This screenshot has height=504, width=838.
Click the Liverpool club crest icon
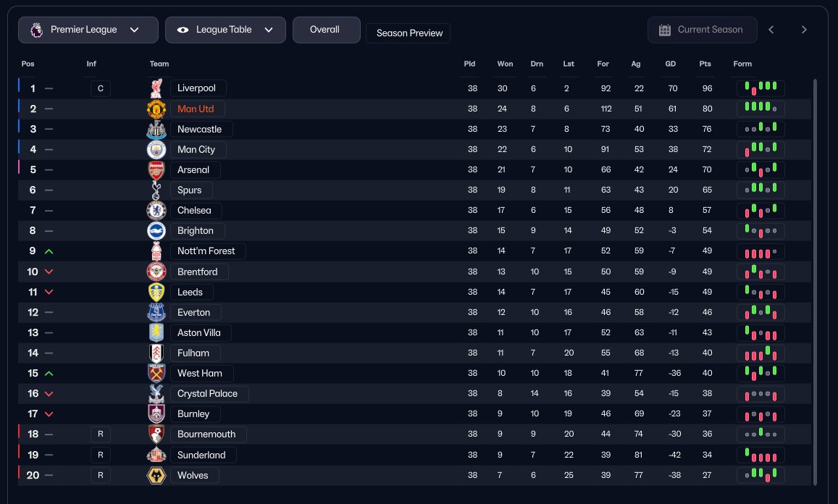[x=156, y=88]
